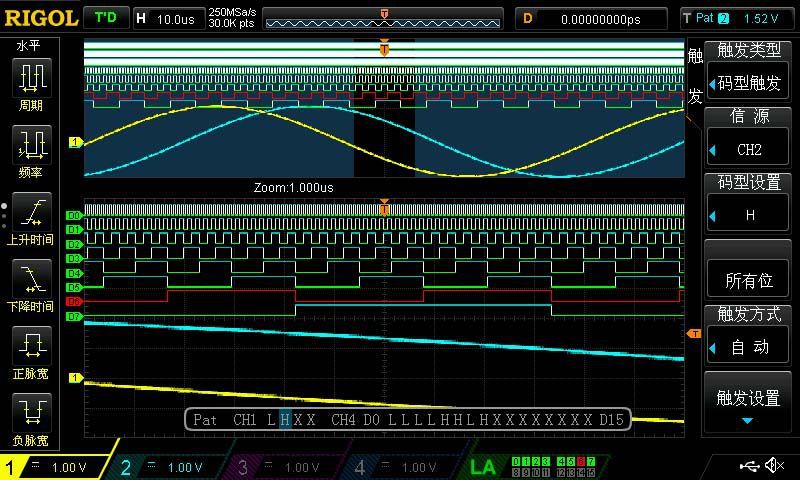
Task: Mute sound via the speaker icon
Action: click(774, 466)
